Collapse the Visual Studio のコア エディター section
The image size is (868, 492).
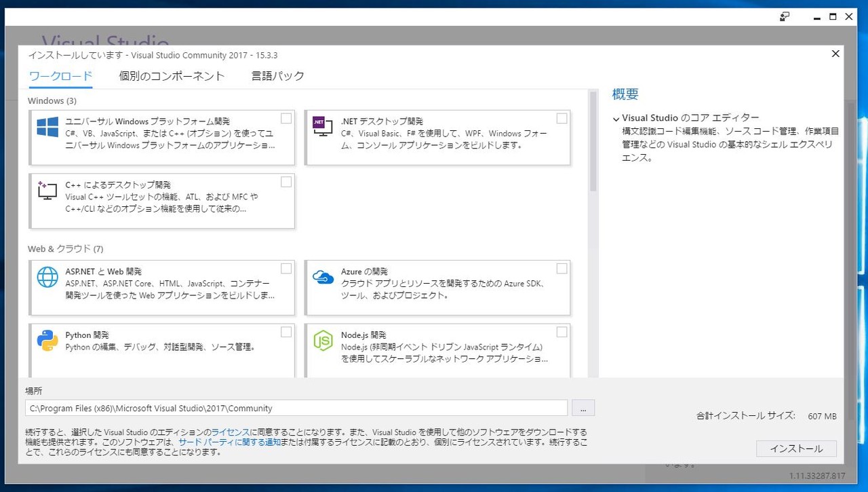(x=616, y=119)
